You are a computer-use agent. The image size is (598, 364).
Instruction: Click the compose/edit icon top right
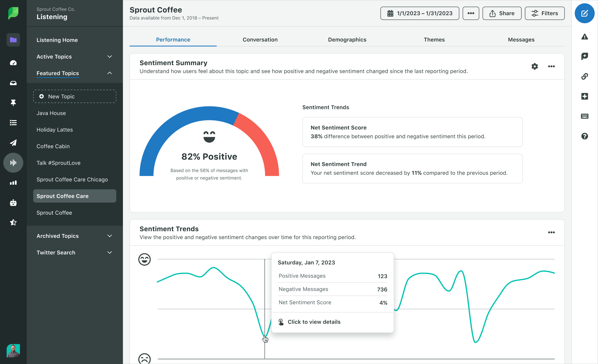[x=584, y=13]
